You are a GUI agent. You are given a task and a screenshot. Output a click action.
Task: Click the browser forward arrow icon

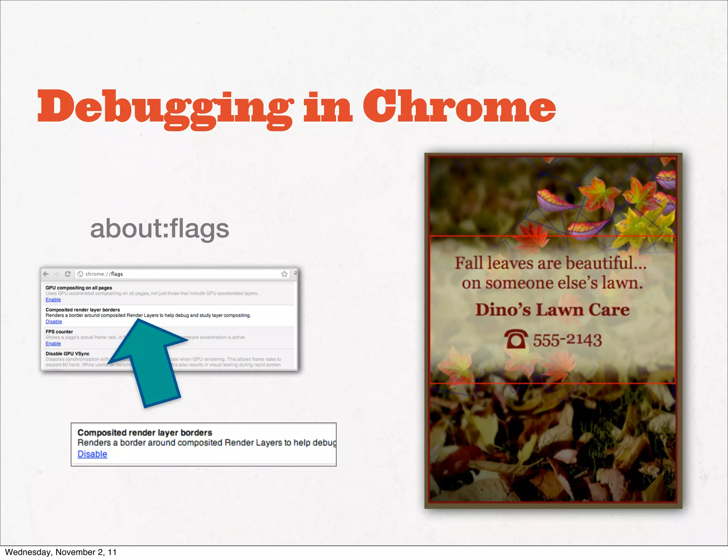point(57,274)
